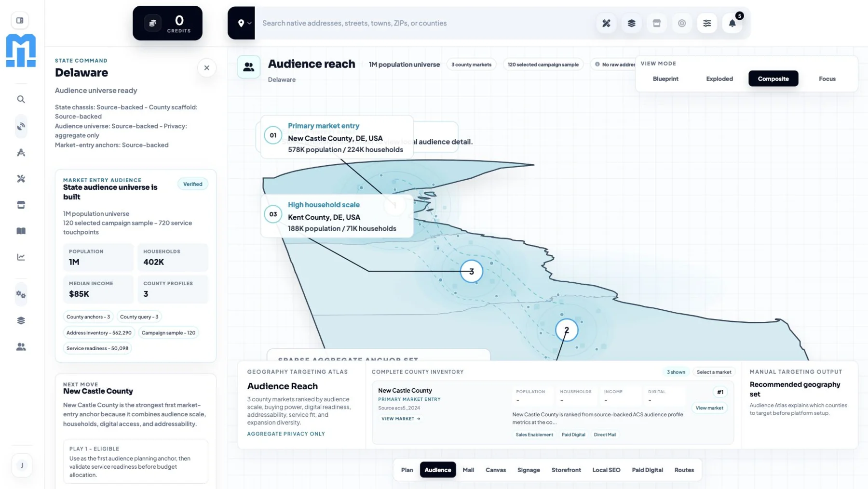The width and height of the screenshot is (868, 489).
Task: Open the wrench and screwdriver sidebar tools
Action: coord(21,179)
